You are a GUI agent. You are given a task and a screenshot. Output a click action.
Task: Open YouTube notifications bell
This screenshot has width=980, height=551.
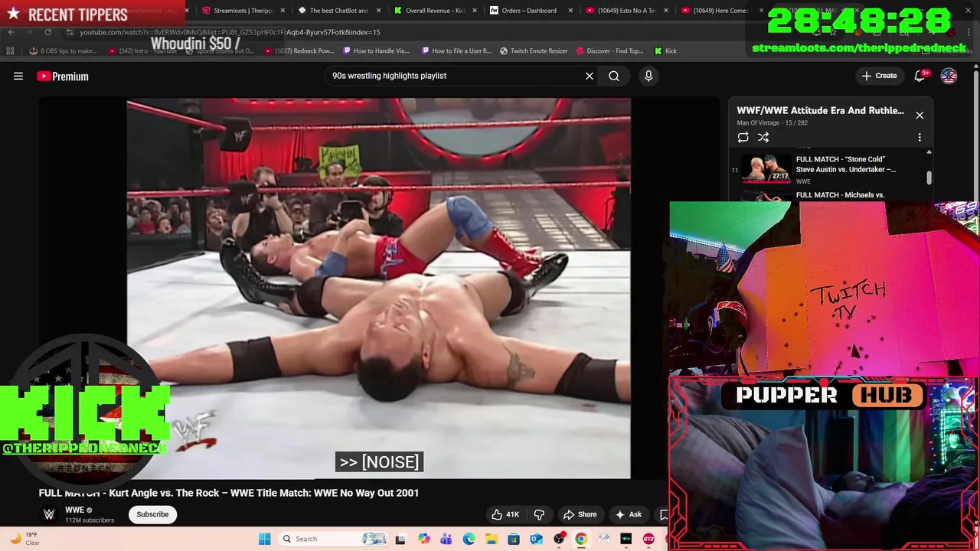coord(921,76)
